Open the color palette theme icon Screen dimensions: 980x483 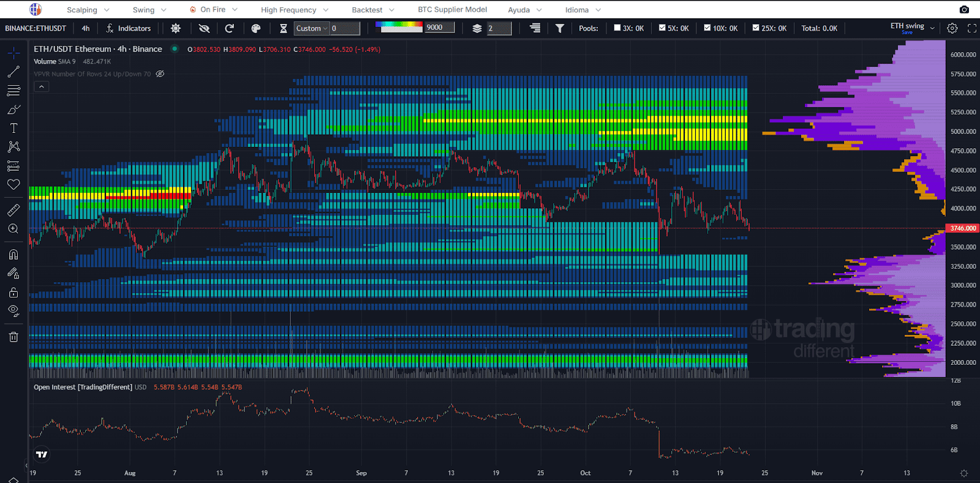tap(256, 28)
